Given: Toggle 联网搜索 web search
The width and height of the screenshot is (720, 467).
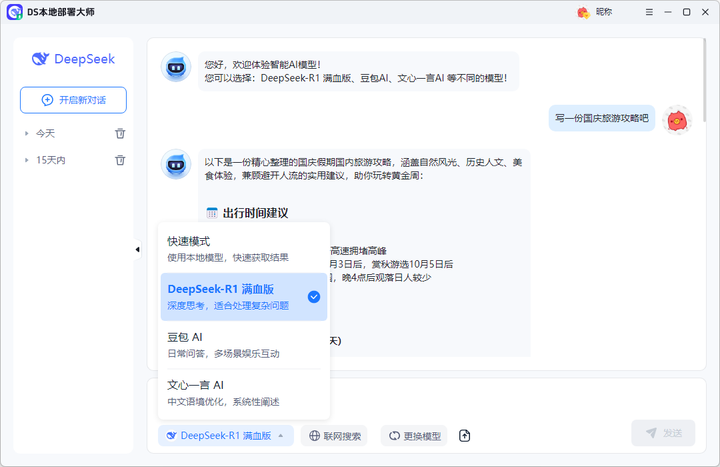Looking at the screenshot, I should pos(334,435).
